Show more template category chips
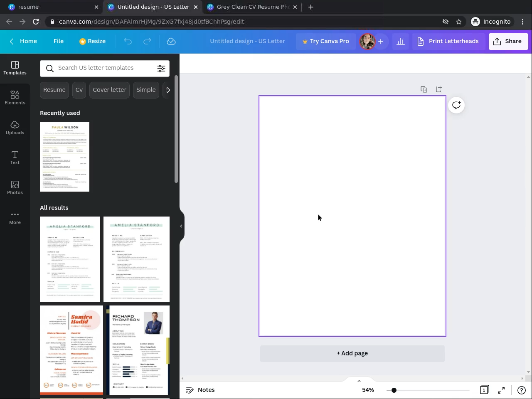This screenshot has height=399, width=532. (x=167, y=90)
